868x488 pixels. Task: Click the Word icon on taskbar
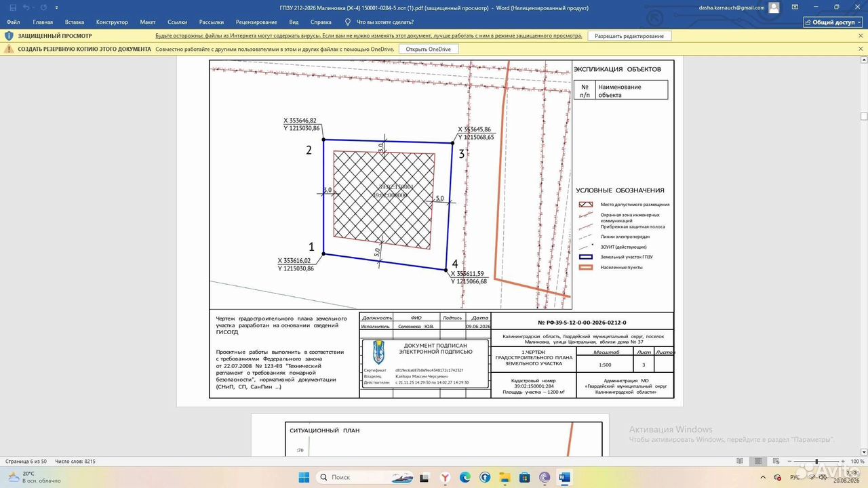(564, 477)
